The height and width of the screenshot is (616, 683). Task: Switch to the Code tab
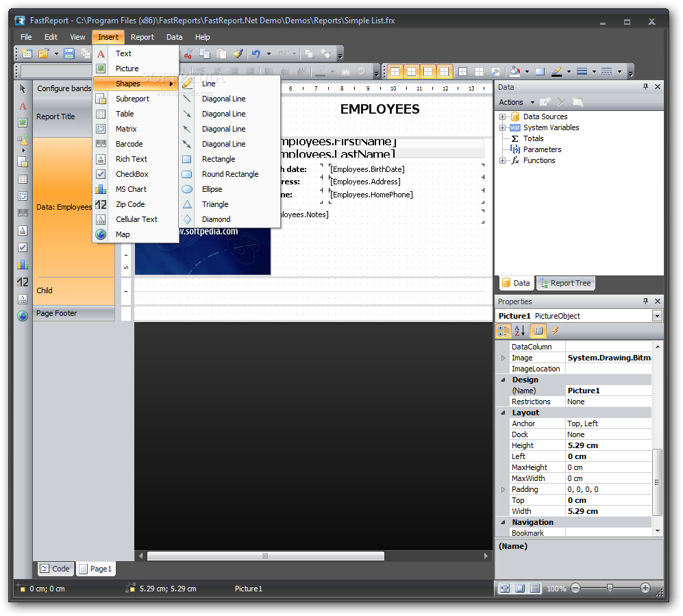pos(55,569)
